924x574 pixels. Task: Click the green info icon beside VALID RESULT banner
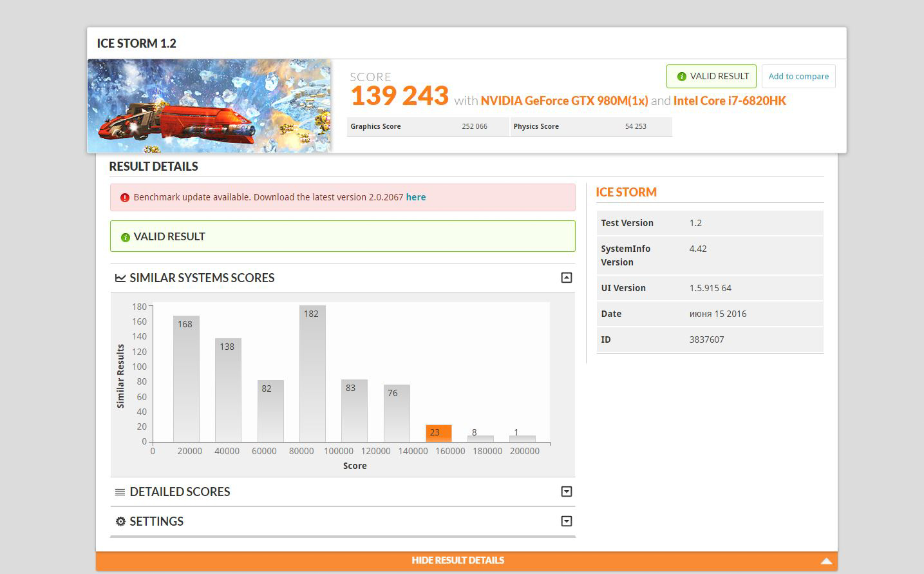(x=126, y=237)
